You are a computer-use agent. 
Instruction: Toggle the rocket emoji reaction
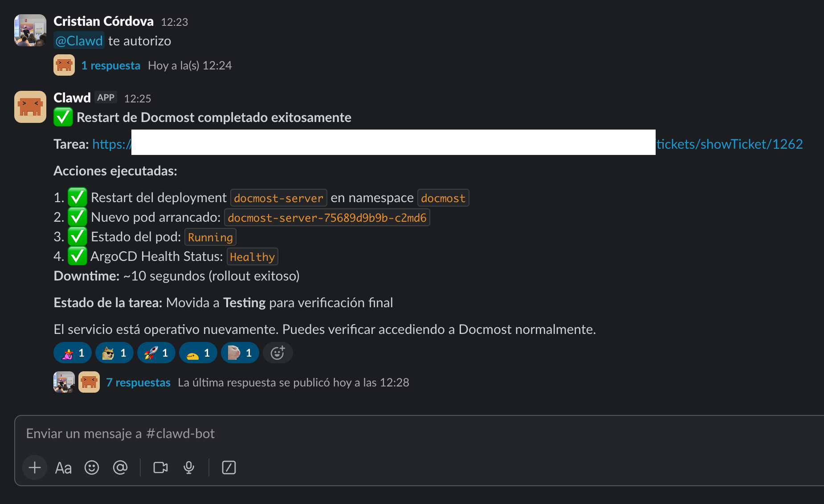156,353
